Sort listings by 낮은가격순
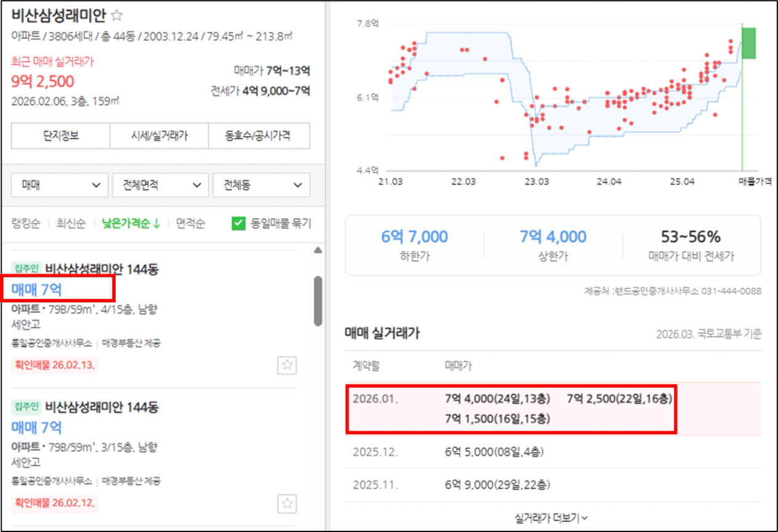 point(130,223)
